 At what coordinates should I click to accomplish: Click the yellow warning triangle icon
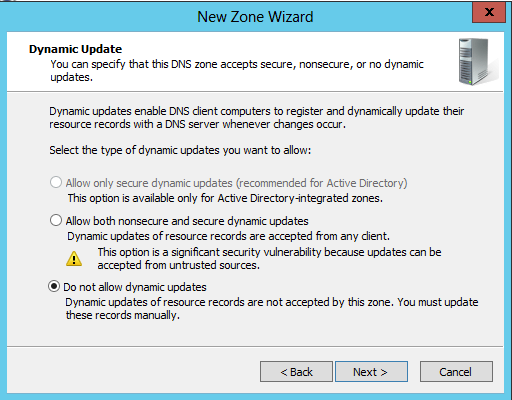pyautogui.click(x=74, y=259)
